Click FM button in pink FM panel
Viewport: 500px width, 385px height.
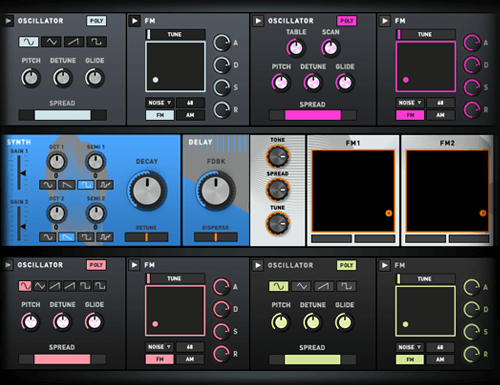coord(160,359)
